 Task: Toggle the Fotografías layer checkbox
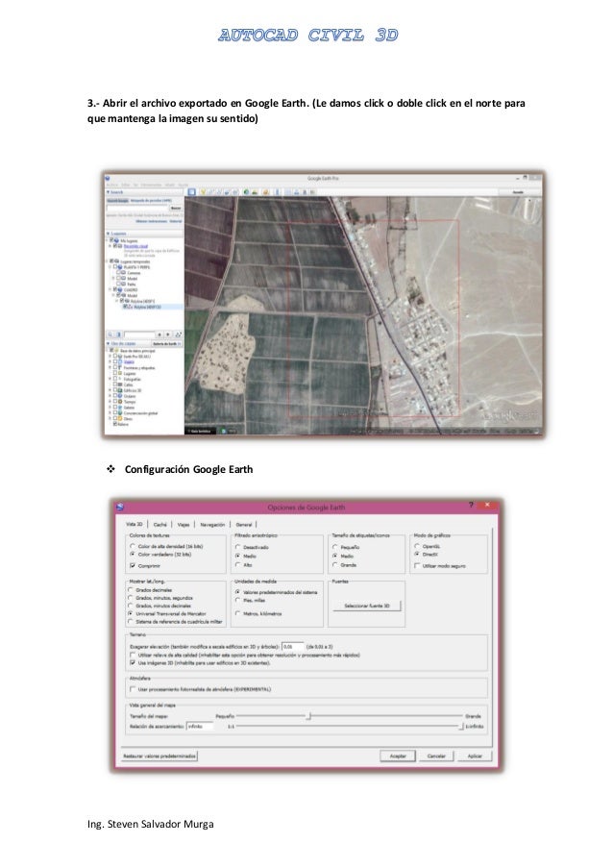click(x=115, y=379)
